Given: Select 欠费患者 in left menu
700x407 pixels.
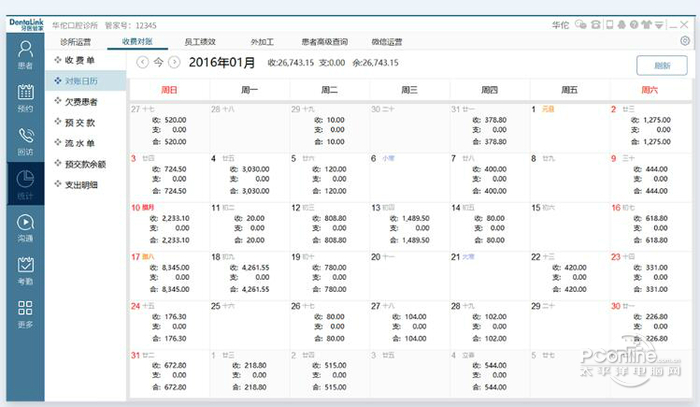Looking at the screenshot, I should tap(86, 102).
